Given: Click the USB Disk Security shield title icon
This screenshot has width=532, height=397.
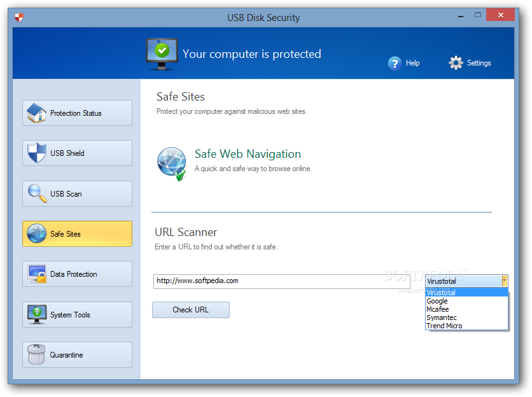Looking at the screenshot, I should click(x=19, y=17).
